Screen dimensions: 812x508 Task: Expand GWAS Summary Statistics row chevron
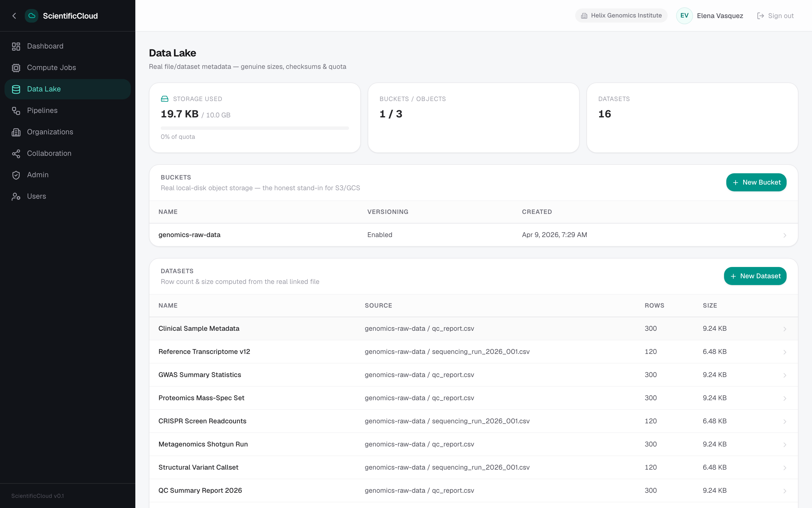point(784,375)
